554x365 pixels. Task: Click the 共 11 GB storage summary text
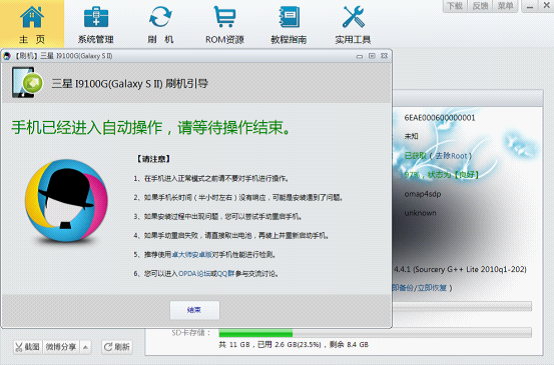(294, 345)
